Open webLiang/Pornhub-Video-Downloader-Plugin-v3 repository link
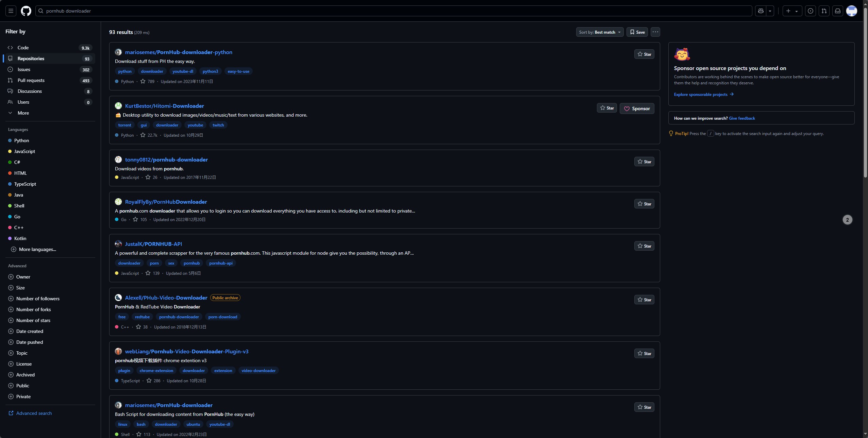This screenshot has height=438, width=868. [x=187, y=351]
